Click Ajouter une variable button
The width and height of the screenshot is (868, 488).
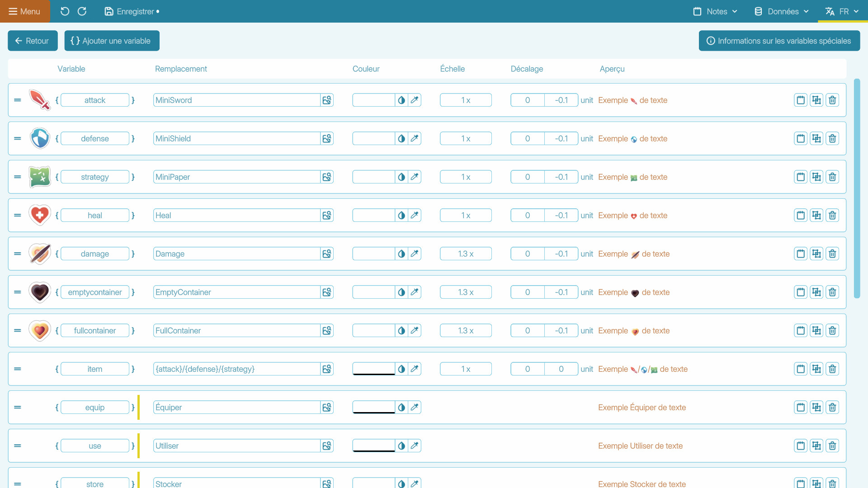112,41
